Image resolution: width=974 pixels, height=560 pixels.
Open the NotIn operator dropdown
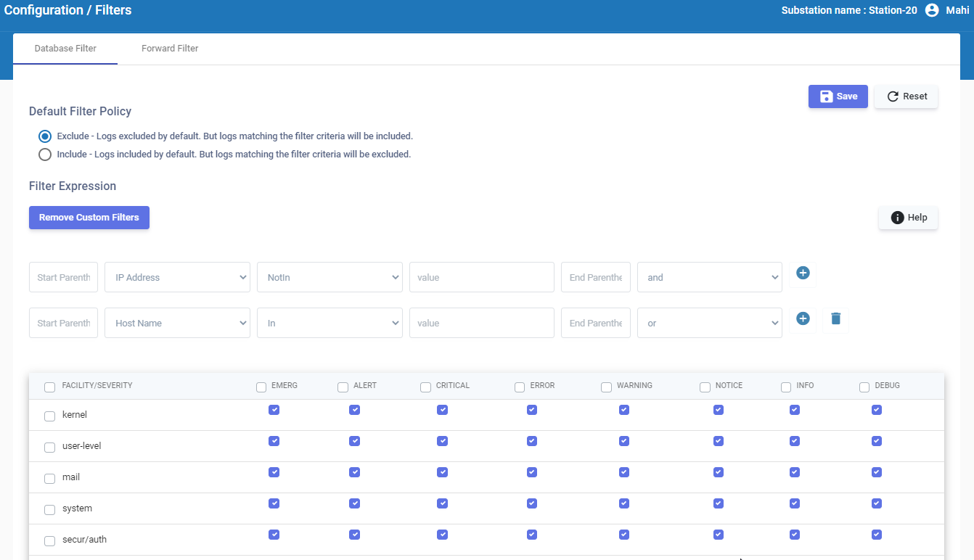(330, 277)
